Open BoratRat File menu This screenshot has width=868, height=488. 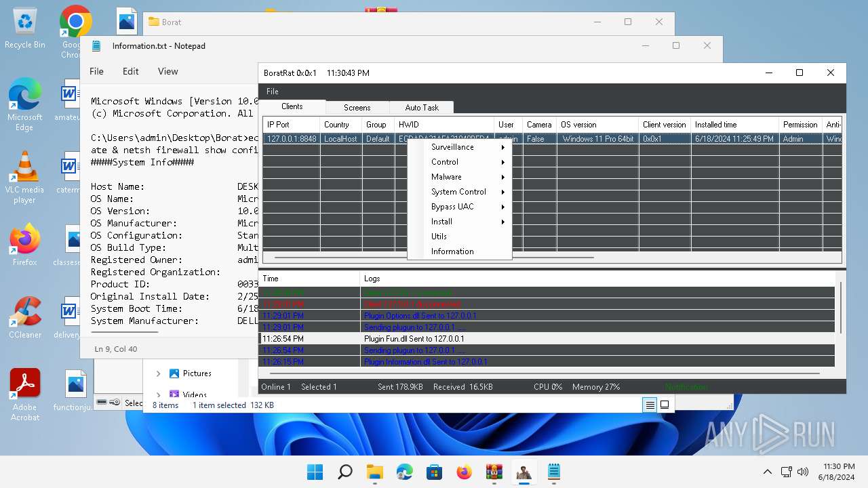pos(272,91)
